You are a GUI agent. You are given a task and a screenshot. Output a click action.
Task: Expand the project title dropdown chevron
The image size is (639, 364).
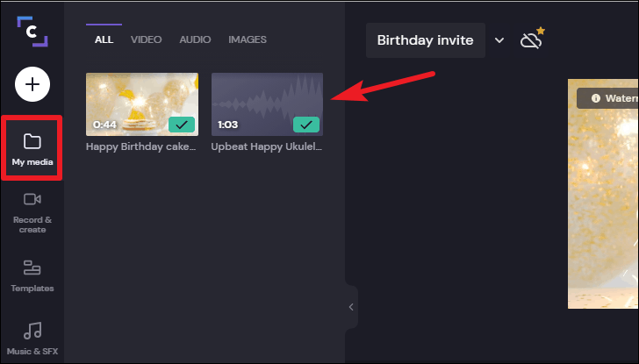coord(499,40)
